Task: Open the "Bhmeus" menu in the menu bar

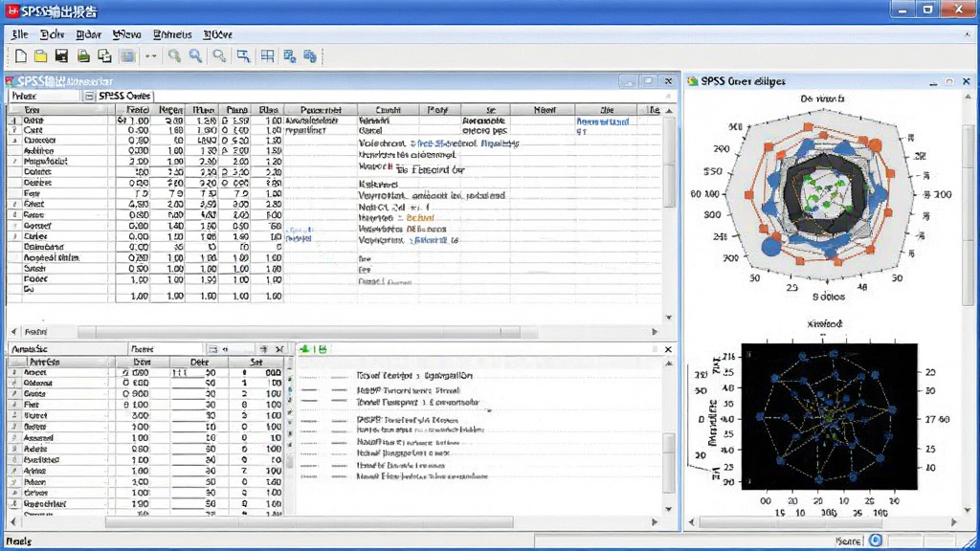Action: tap(172, 34)
